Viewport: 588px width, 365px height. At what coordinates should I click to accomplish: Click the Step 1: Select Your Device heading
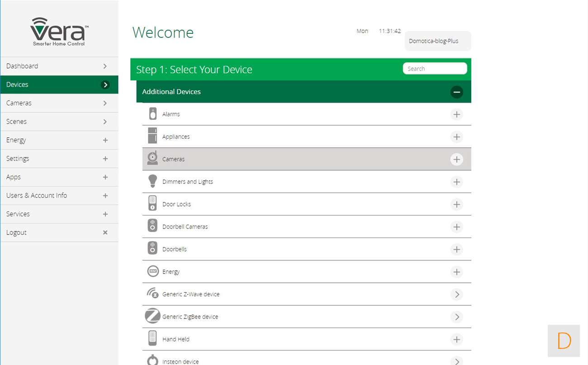194,70
